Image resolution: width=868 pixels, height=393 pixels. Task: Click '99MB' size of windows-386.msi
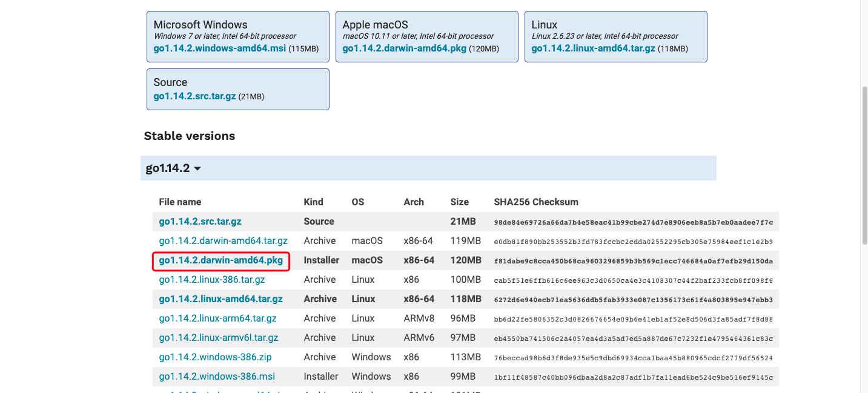pyautogui.click(x=463, y=377)
